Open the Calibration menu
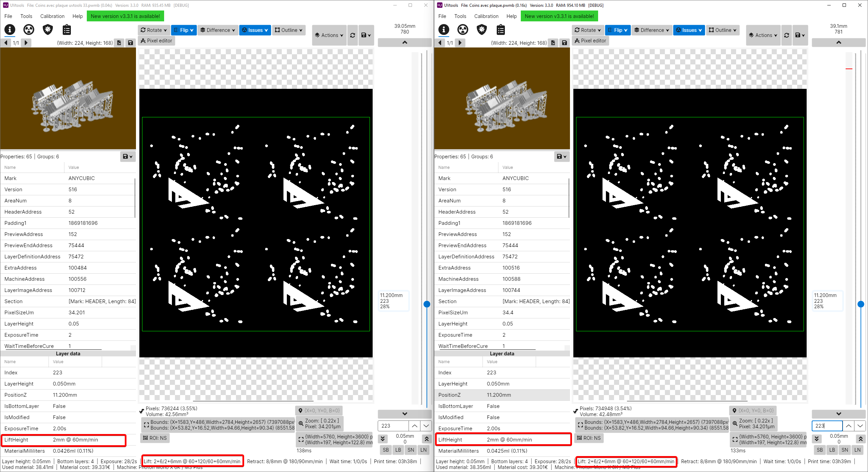Viewport: 868px width, 472px height. tap(52, 16)
